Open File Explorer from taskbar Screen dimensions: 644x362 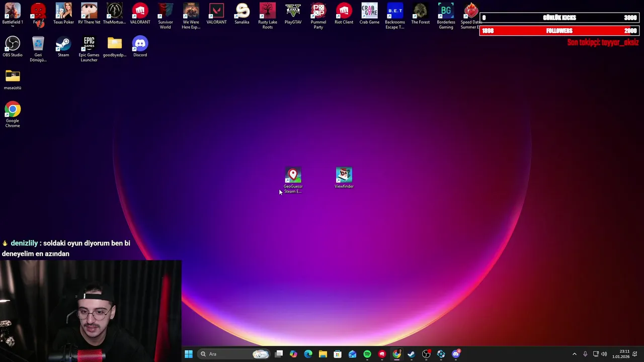tap(323, 354)
